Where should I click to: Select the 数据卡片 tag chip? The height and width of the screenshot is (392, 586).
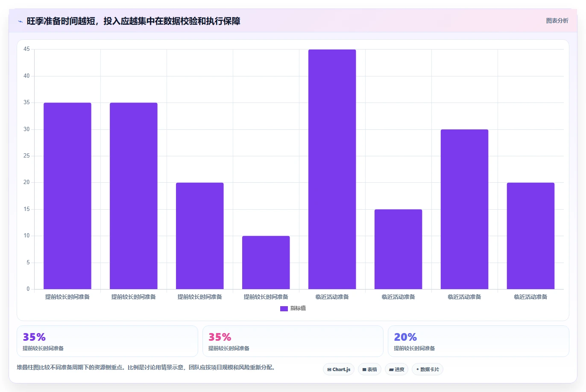click(x=428, y=369)
